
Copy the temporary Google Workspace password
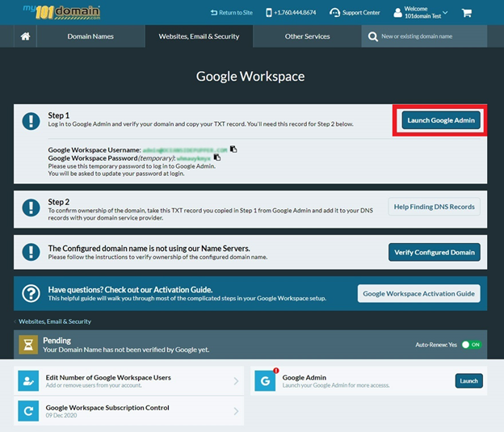[217, 157]
